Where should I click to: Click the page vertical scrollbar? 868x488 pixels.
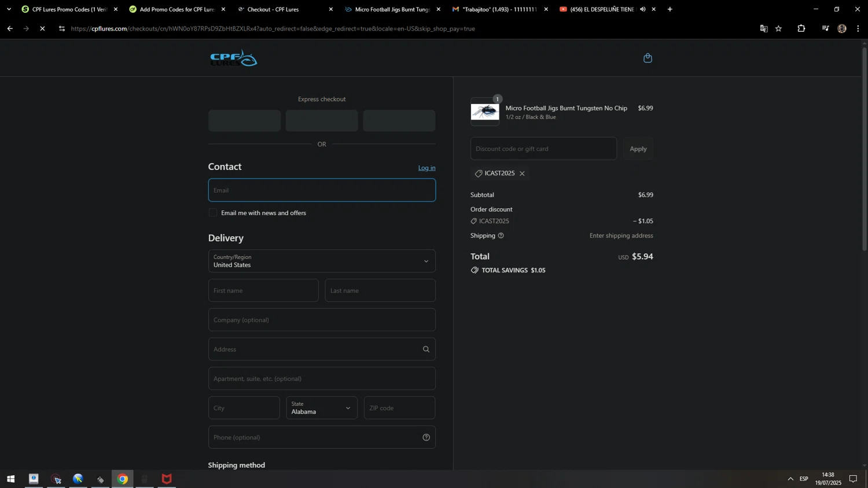pyautogui.click(x=865, y=149)
